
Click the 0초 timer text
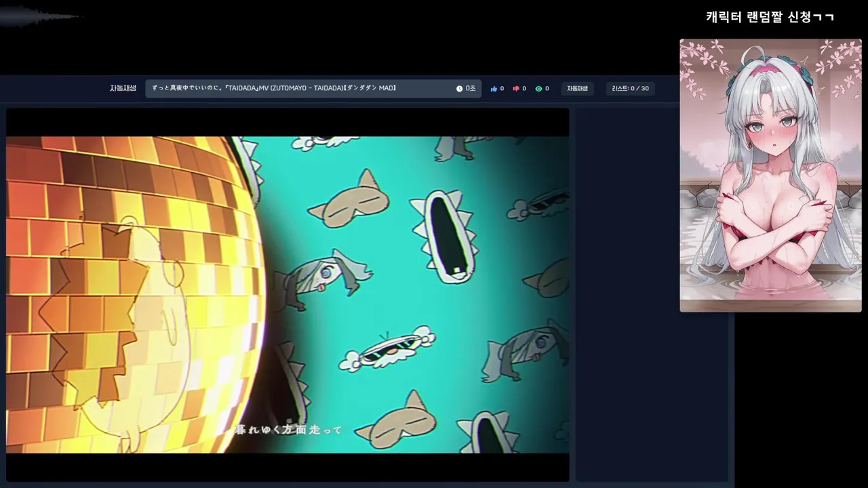tap(470, 89)
